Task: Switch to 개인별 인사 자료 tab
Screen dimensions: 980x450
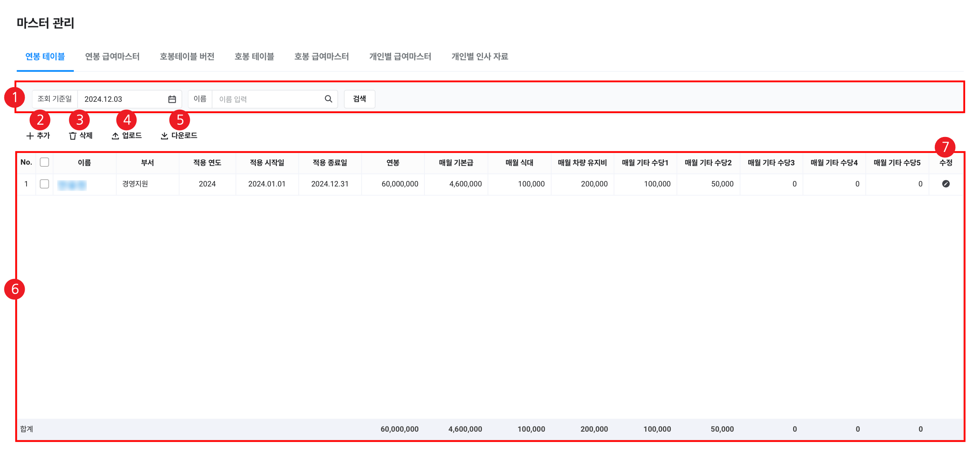Action: click(x=479, y=57)
